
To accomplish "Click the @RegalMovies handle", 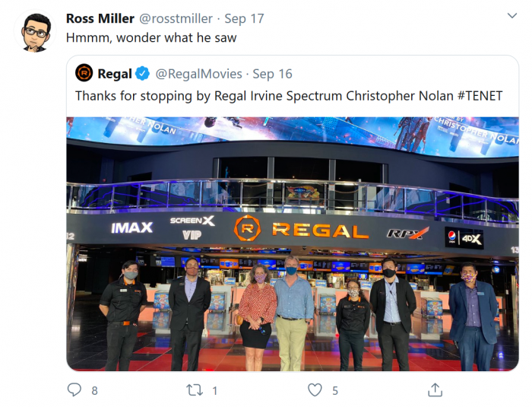I will [x=199, y=74].
